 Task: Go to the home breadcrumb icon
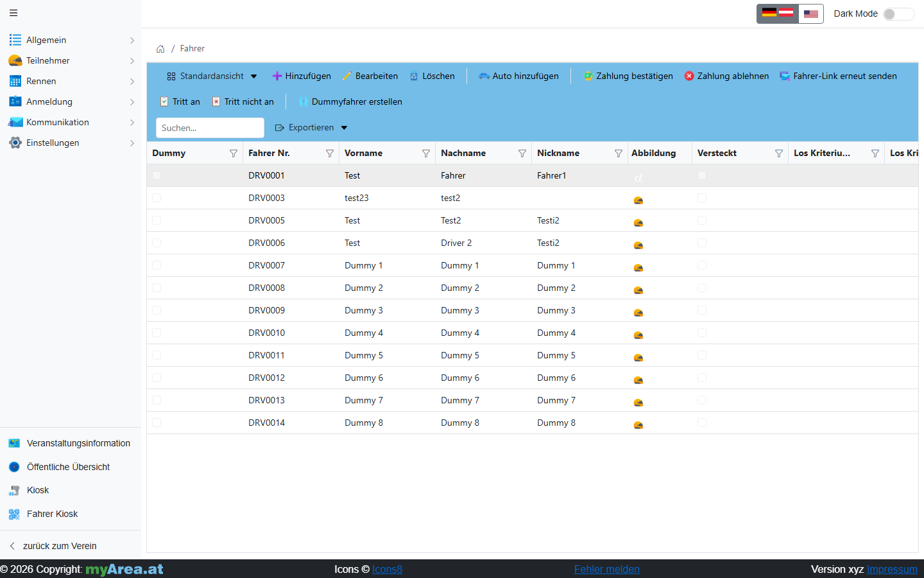click(160, 49)
